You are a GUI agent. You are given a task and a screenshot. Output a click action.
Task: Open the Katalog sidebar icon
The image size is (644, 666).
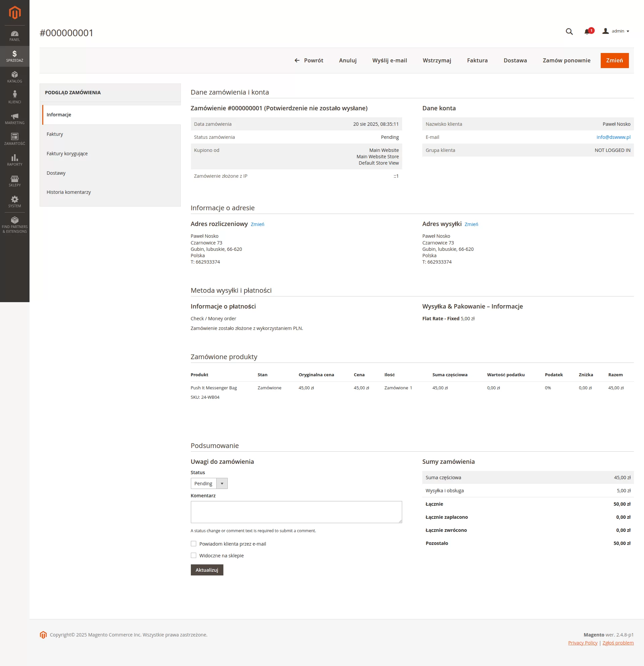coord(15,77)
